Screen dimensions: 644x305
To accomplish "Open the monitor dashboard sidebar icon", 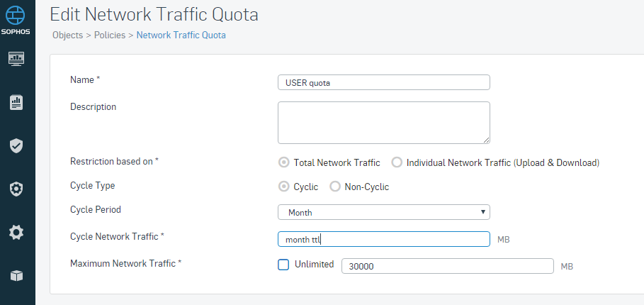I will (16, 59).
